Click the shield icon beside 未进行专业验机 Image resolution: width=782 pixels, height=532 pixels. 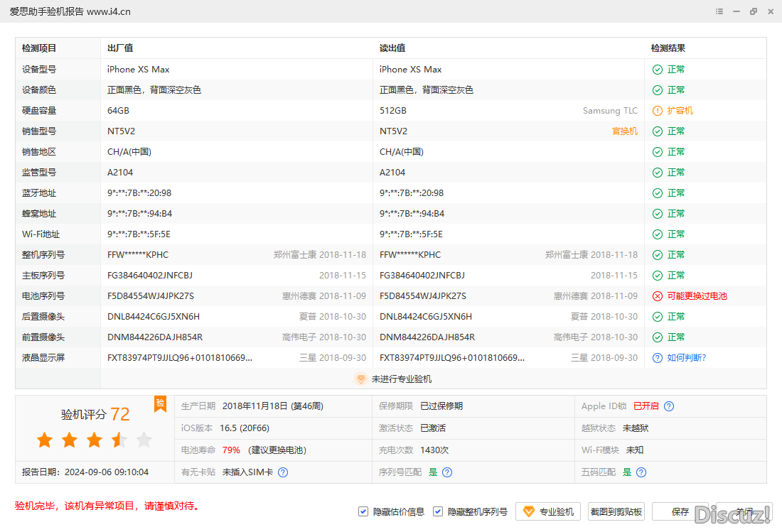[360, 379]
